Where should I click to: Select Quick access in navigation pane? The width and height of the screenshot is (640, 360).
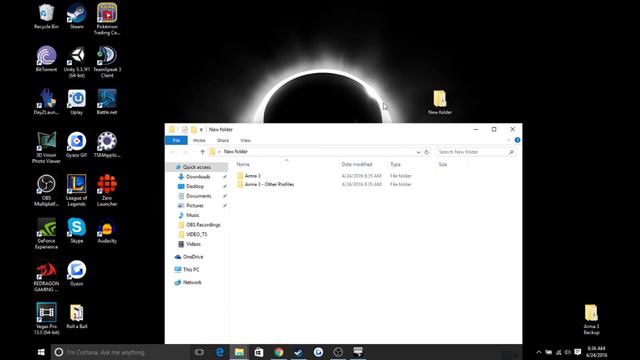coord(197,167)
